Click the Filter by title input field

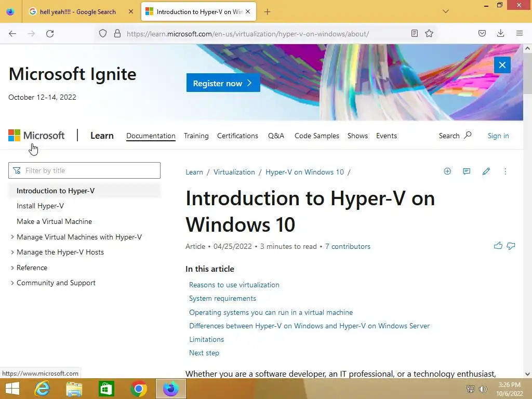point(84,170)
